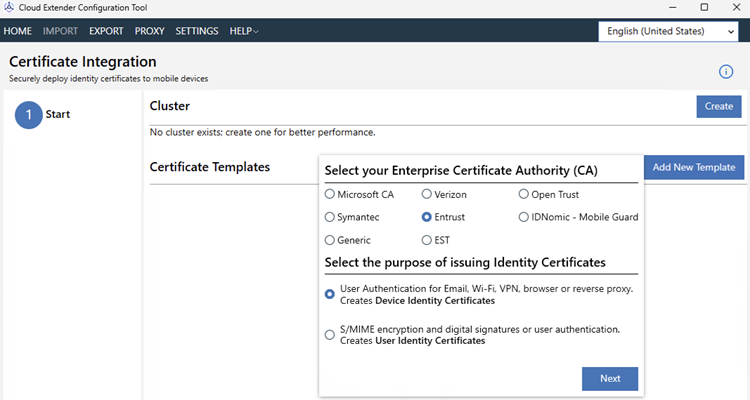The width and height of the screenshot is (750, 400).
Task: Select the Open Trust radio option
Action: pyautogui.click(x=524, y=194)
